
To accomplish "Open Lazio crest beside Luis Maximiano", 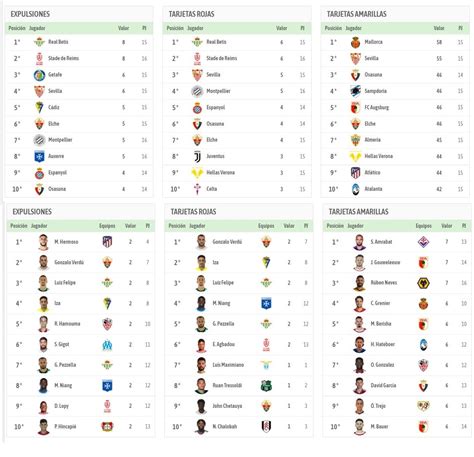I will click(x=266, y=365).
